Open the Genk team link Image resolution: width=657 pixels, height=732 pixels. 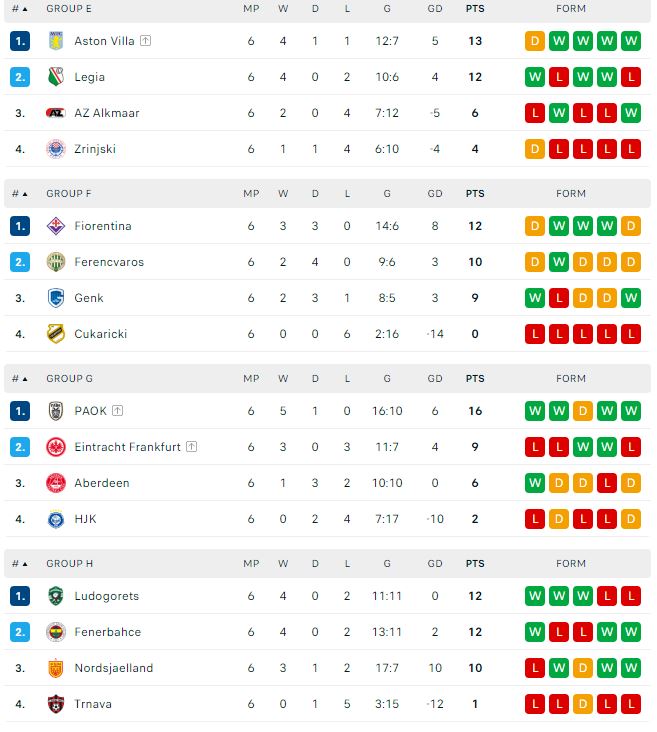[x=88, y=298]
